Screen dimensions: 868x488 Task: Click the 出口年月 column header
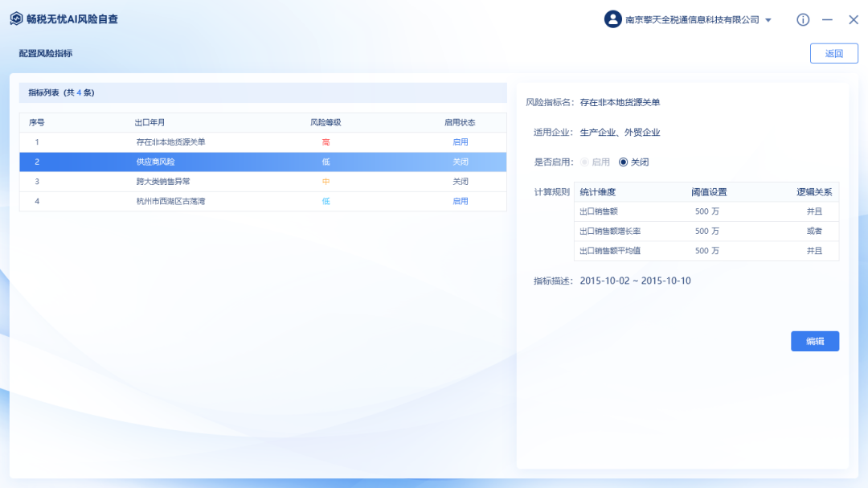(149, 122)
